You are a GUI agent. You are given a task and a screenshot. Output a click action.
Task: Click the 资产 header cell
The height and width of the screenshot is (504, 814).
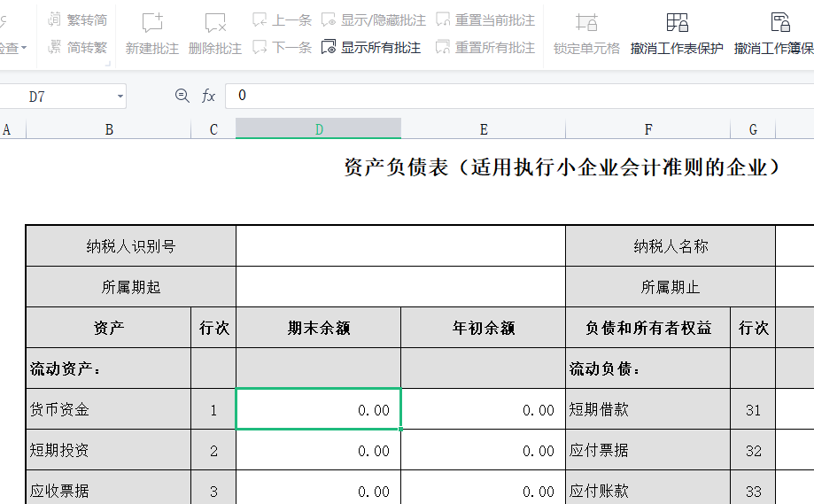108,328
